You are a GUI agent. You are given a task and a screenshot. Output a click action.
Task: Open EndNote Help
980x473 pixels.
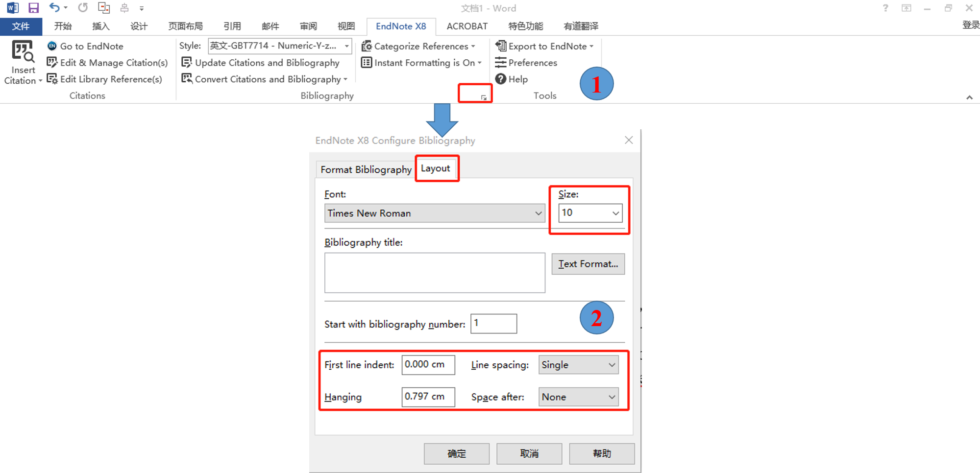512,79
